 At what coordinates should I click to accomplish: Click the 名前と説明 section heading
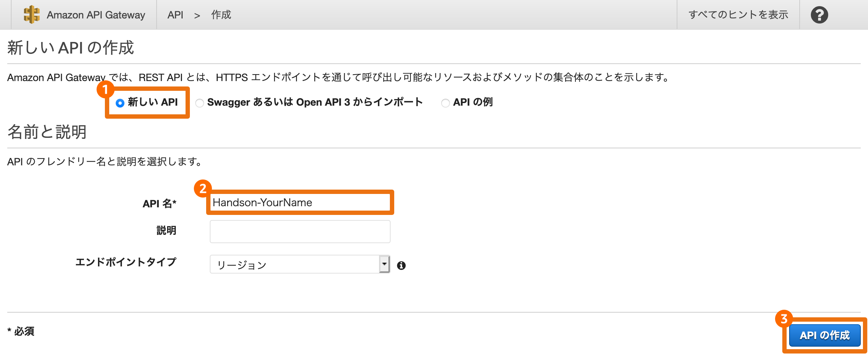(x=47, y=132)
